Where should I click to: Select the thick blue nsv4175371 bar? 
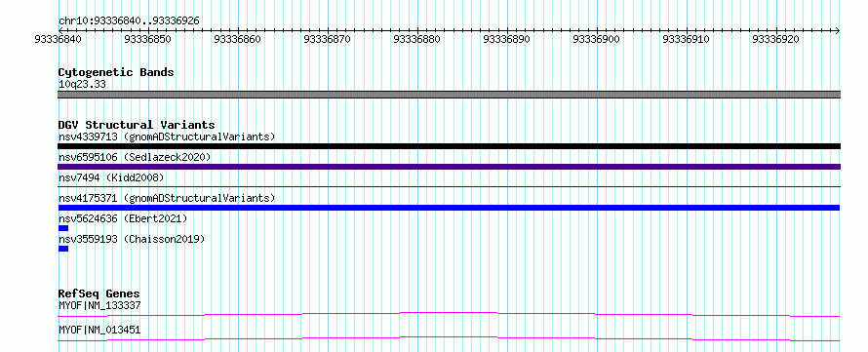click(449, 208)
